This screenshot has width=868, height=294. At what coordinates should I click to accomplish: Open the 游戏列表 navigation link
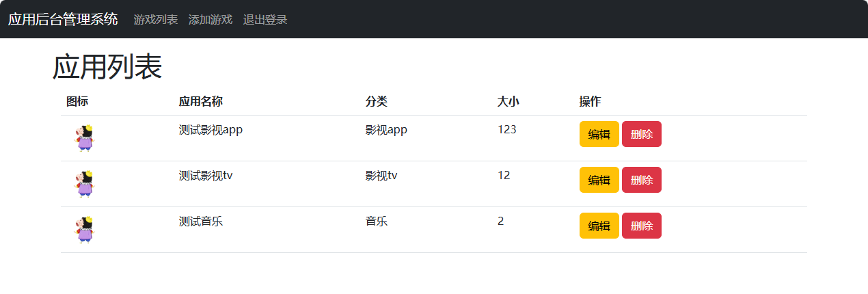click(x=156, y=20)
